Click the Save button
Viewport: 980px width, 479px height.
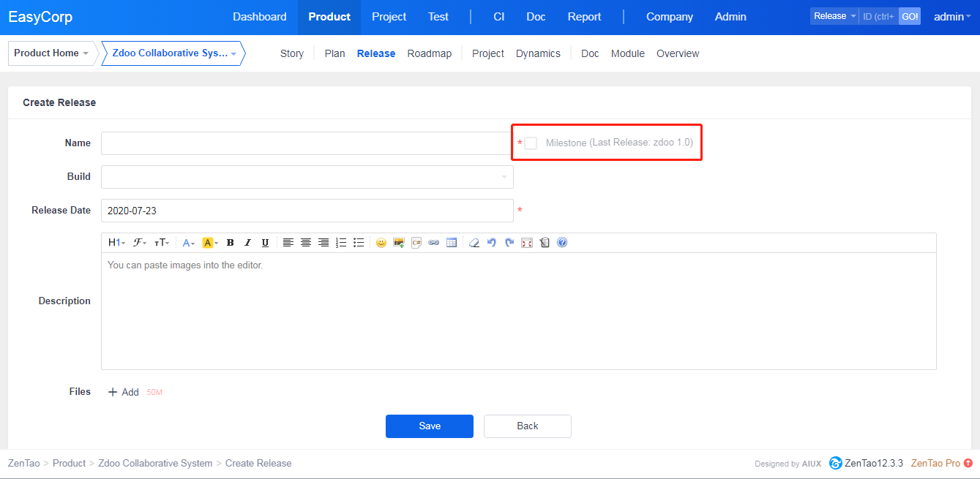tap(430, 426)
